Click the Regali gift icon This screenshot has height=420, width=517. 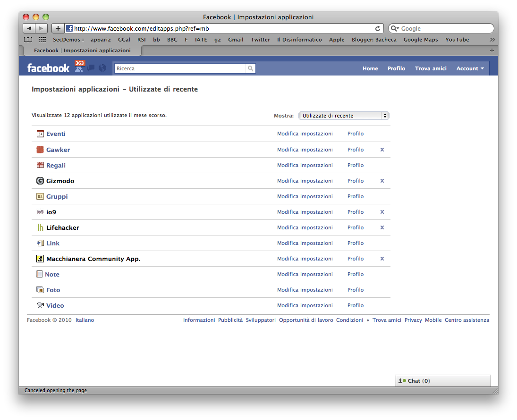coord(40,165)
